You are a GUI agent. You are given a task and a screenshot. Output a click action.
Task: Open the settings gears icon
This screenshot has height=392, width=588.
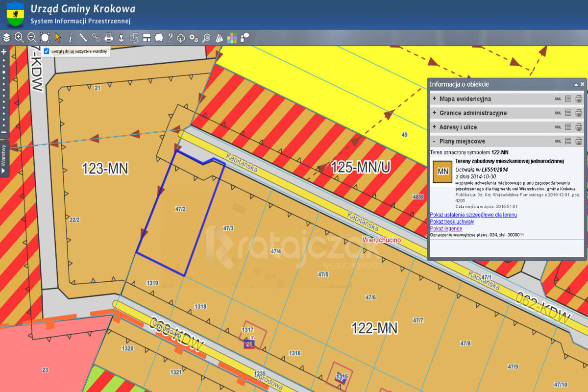coord(194,37)
